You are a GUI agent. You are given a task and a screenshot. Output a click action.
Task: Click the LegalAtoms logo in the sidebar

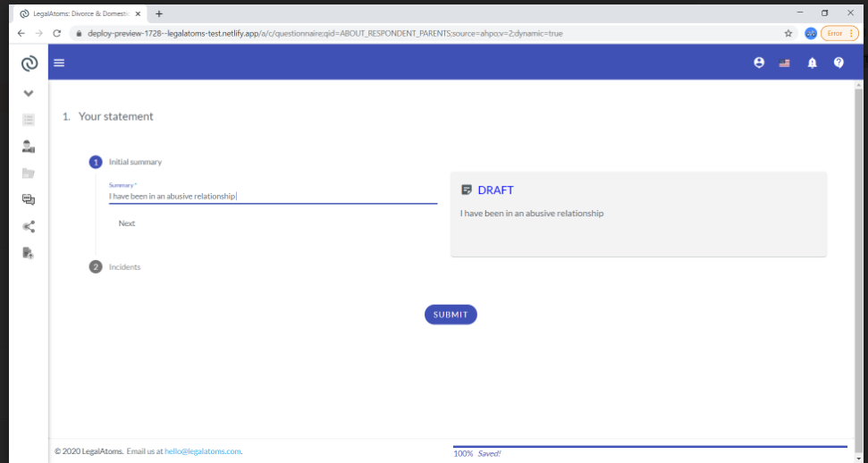29,63
